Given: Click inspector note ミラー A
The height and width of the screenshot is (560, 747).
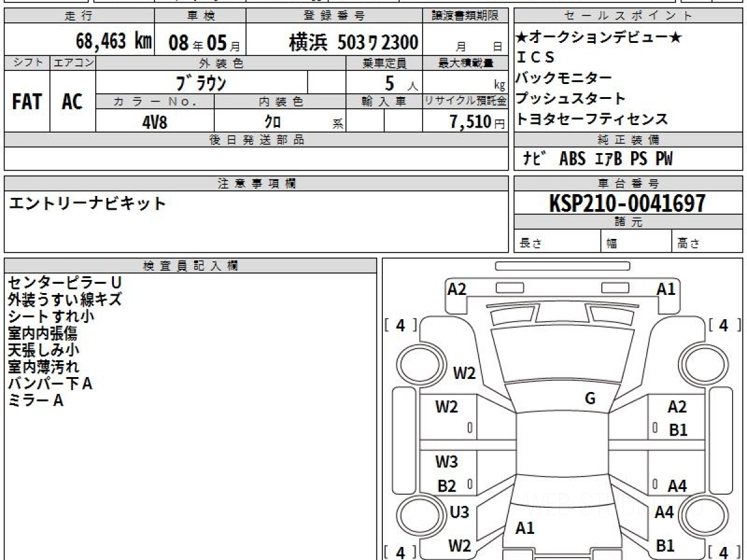Looking at the screenshot, I should pos(35,400).
